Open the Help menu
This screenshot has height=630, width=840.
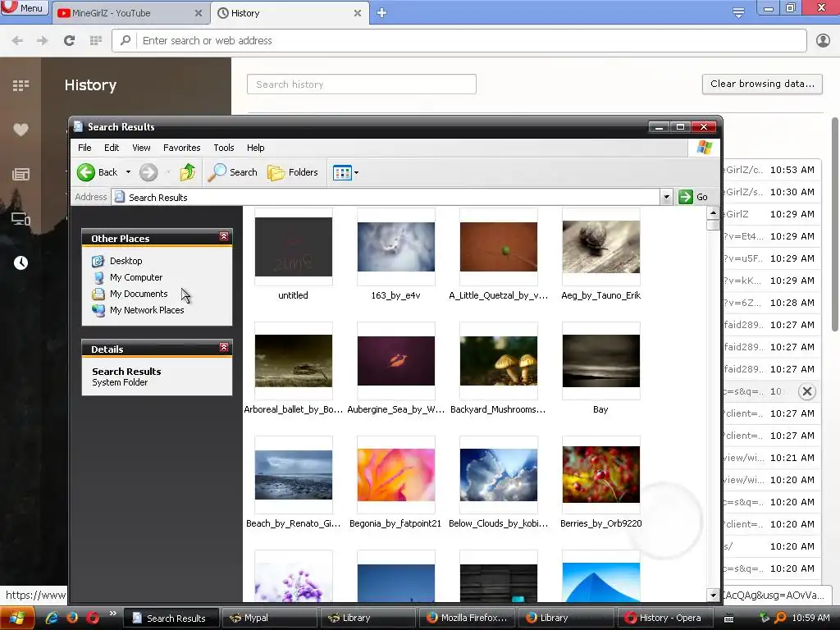[256, 148]
